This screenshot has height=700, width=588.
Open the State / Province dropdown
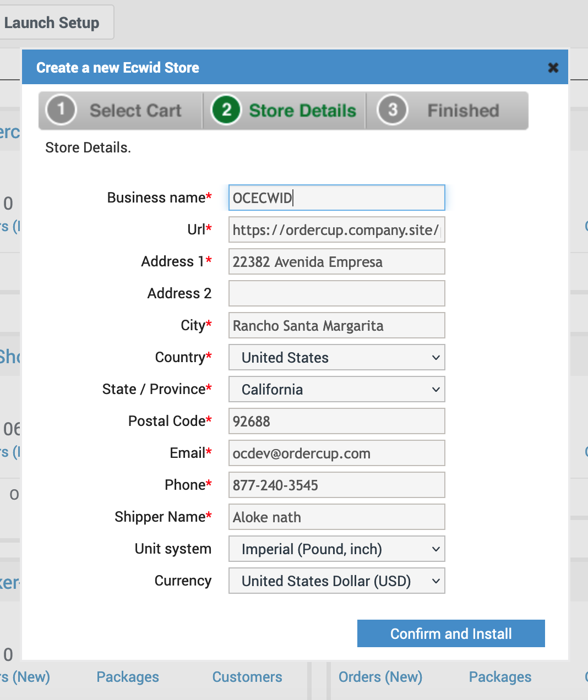[337, 390]
